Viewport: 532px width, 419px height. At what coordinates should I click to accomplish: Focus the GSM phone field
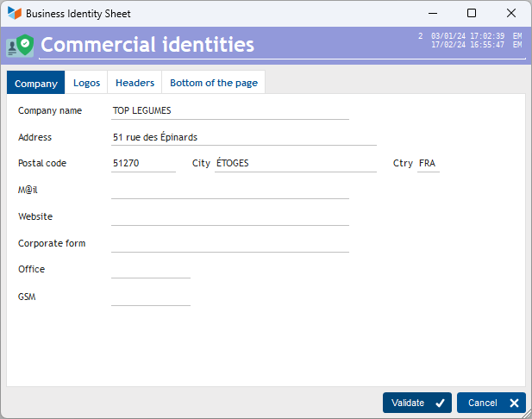[151, 297]
